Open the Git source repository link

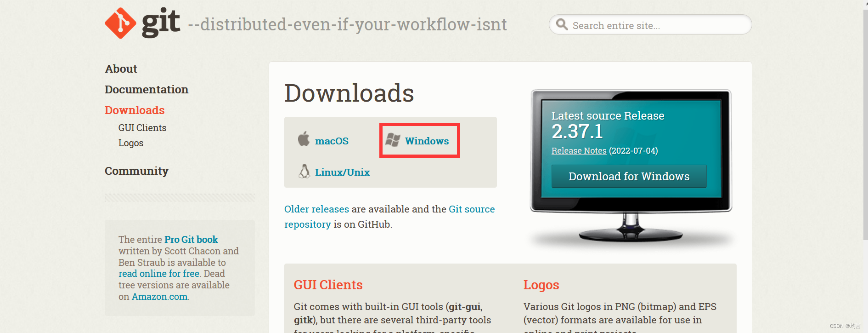[389, 217]
